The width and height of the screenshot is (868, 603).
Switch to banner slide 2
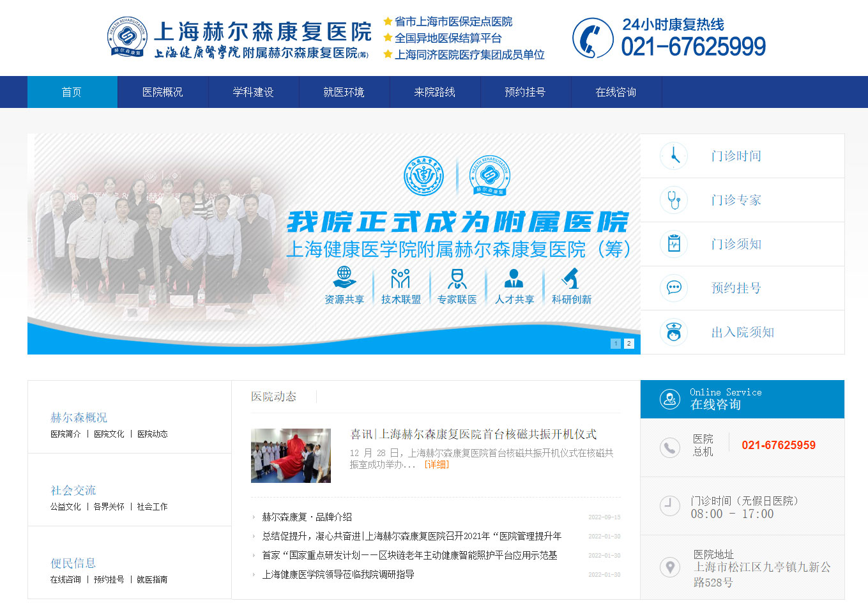click(x=628, y=344)
